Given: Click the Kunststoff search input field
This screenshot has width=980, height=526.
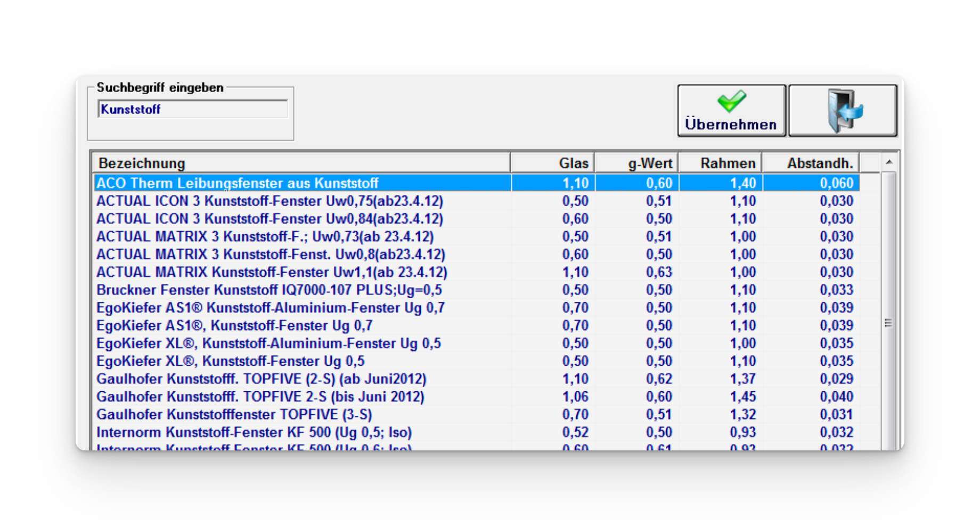Looking at the screenshot, I should point(192,109).
